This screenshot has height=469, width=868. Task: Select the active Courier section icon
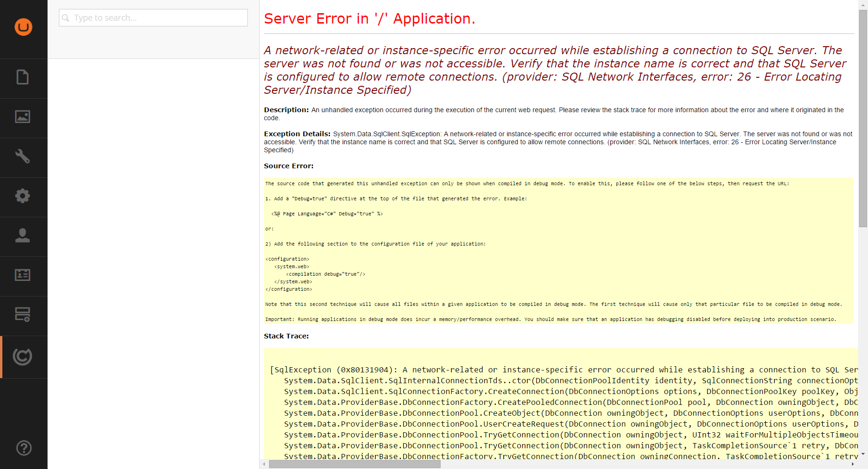pyautogui.click(x=23, y=357)
